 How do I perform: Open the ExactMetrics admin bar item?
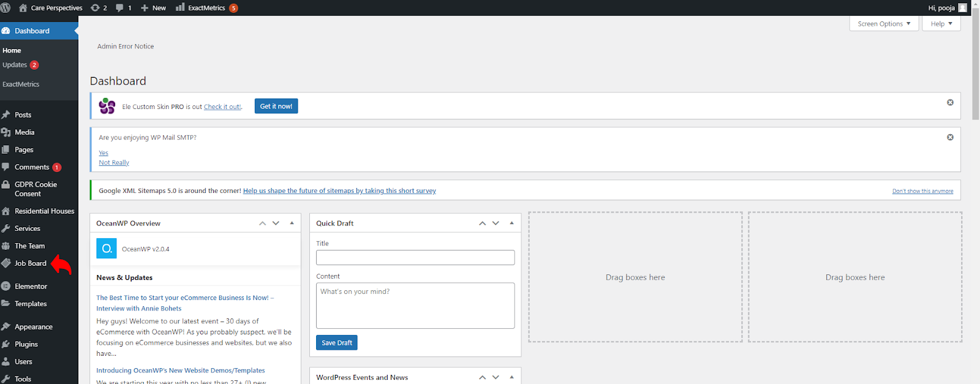(206, 8)
